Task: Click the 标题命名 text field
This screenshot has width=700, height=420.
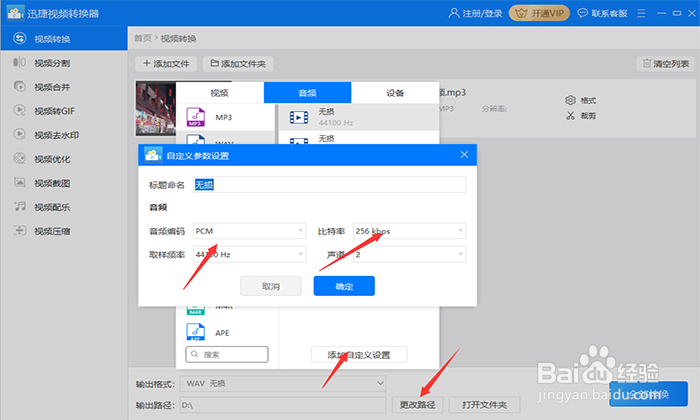Action: [x=329, y=185]
